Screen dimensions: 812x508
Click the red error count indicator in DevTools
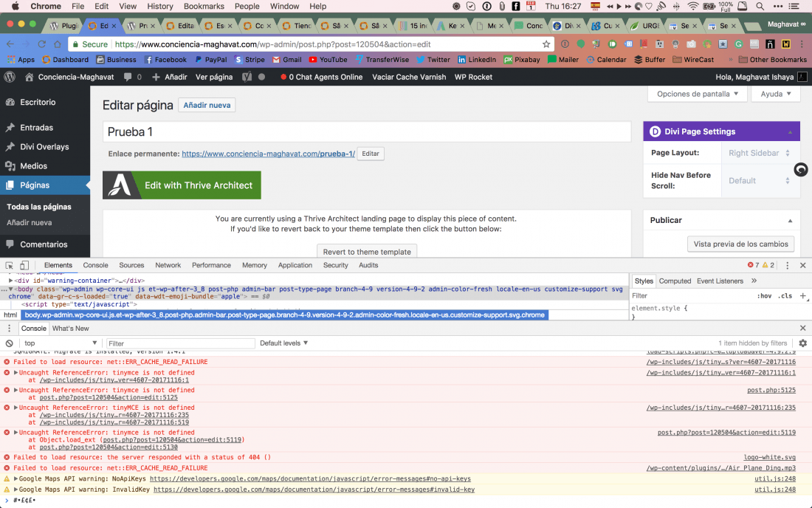754,265
